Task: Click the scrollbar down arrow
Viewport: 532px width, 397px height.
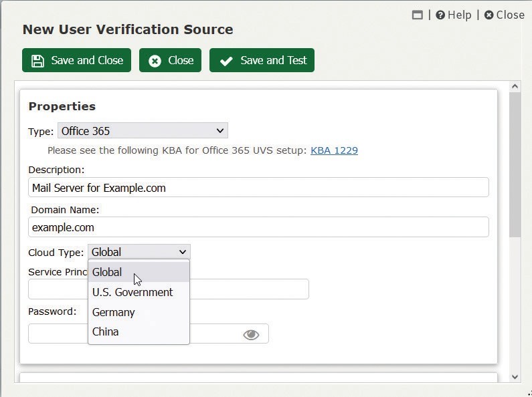Action: point(515,377)
